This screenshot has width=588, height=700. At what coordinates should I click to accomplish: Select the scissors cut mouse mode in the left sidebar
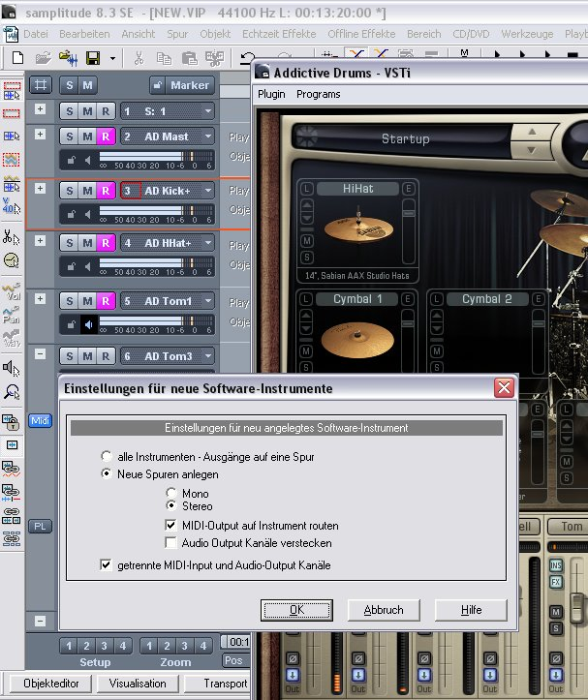(x=12, y=237)
